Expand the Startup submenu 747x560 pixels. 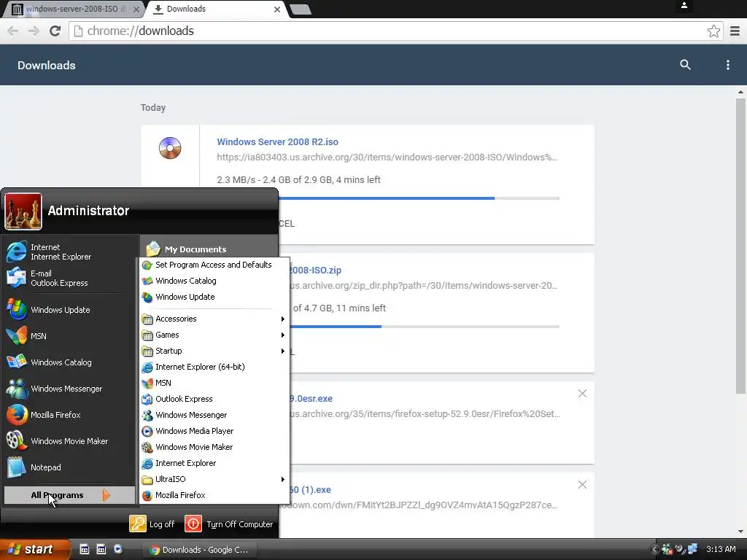(x=214, y=351)
